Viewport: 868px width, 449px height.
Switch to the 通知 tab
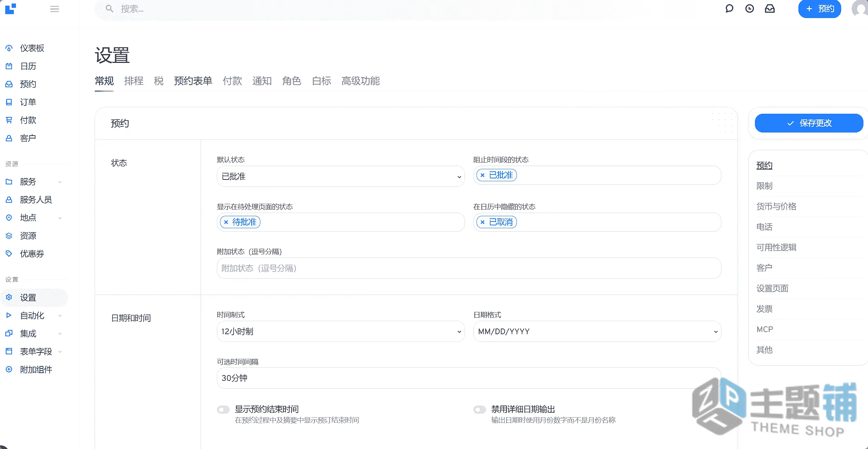coord(262,81)
